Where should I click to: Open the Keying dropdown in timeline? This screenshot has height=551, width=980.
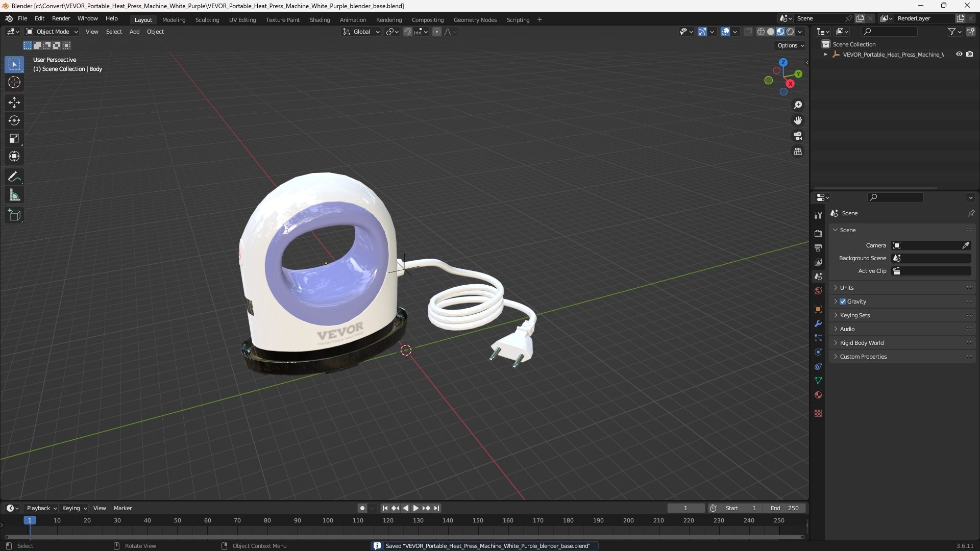[x=74, y=508]
